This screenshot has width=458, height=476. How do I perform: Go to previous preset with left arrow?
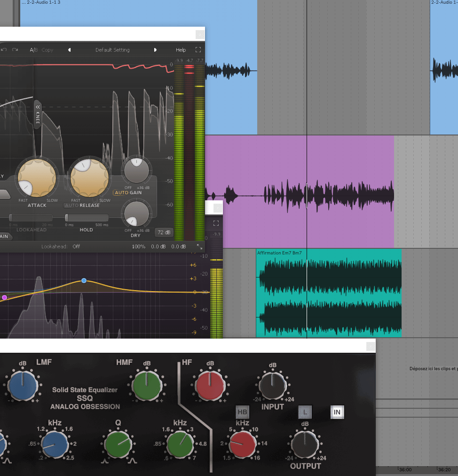coord(70,50)
